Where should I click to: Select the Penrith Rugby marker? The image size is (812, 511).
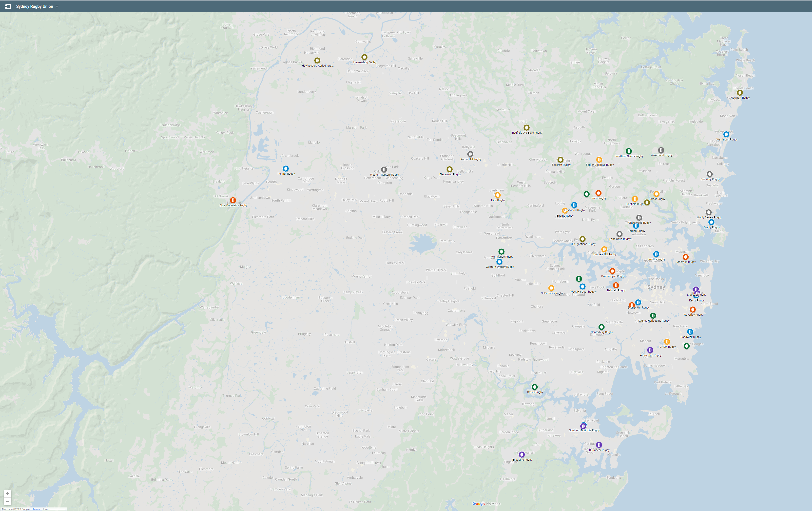coord(286,169)
